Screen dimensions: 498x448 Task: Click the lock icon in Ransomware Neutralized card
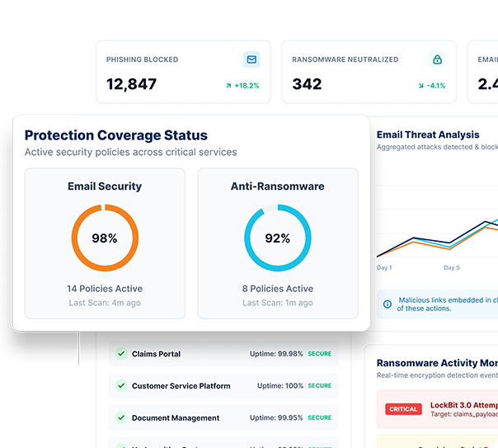[x=437, y=59]
